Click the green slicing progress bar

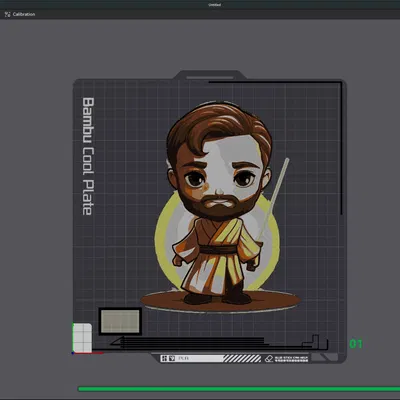pyautogui.click(x=239, y=389)
